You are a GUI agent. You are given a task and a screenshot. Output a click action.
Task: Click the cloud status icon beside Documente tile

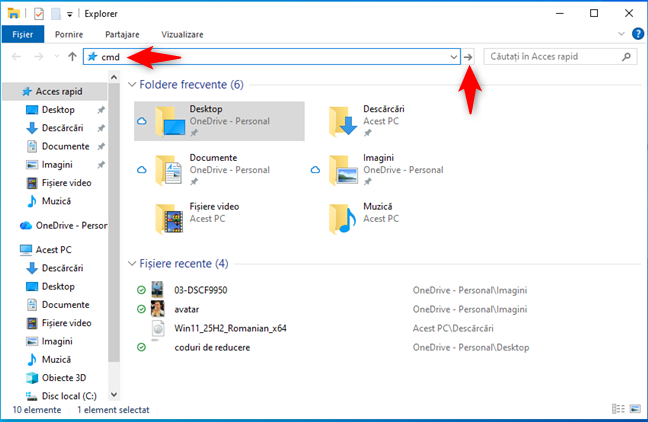pos(142,170)
